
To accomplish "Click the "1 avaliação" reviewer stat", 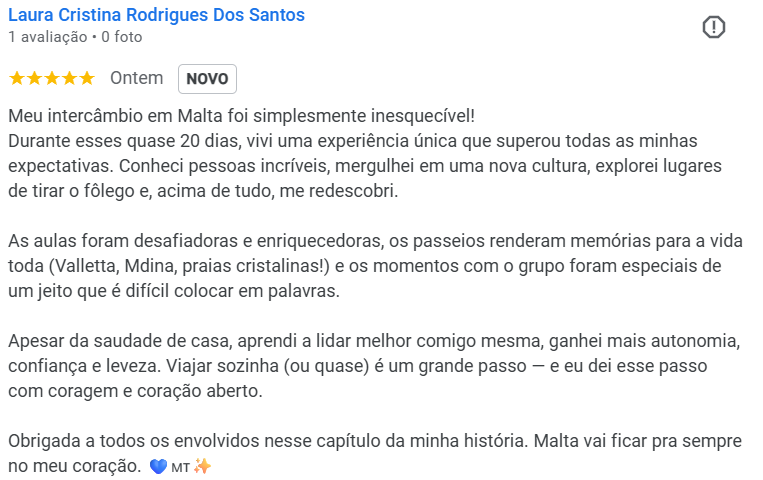I will [x=47, y=37].
